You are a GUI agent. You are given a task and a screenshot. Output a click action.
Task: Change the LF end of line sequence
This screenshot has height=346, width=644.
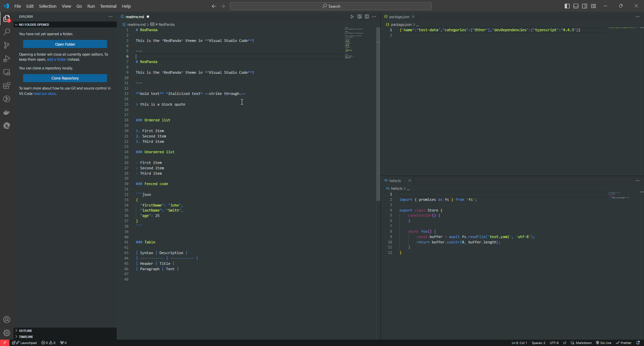[x=565, y=343]
